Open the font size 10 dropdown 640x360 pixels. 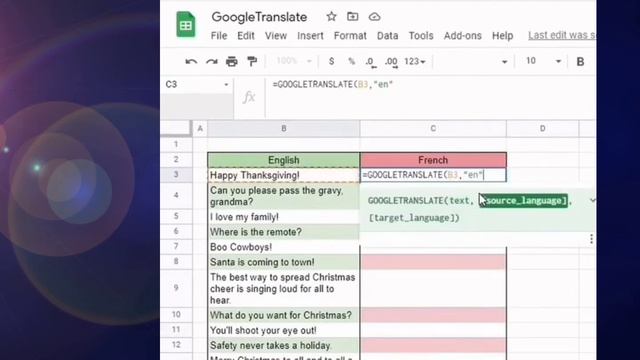[x=543, y=61]
